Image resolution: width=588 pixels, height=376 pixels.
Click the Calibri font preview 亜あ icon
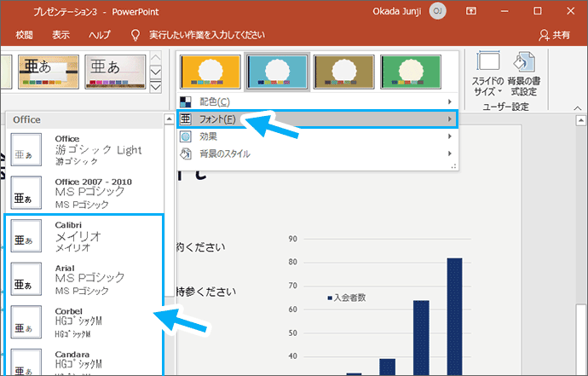26,236
